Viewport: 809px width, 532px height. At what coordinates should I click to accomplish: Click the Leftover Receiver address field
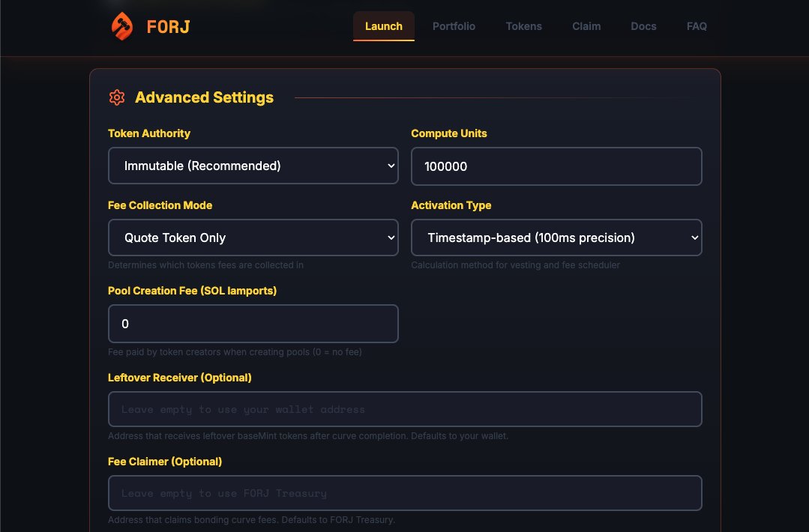[x=405, y=409]
